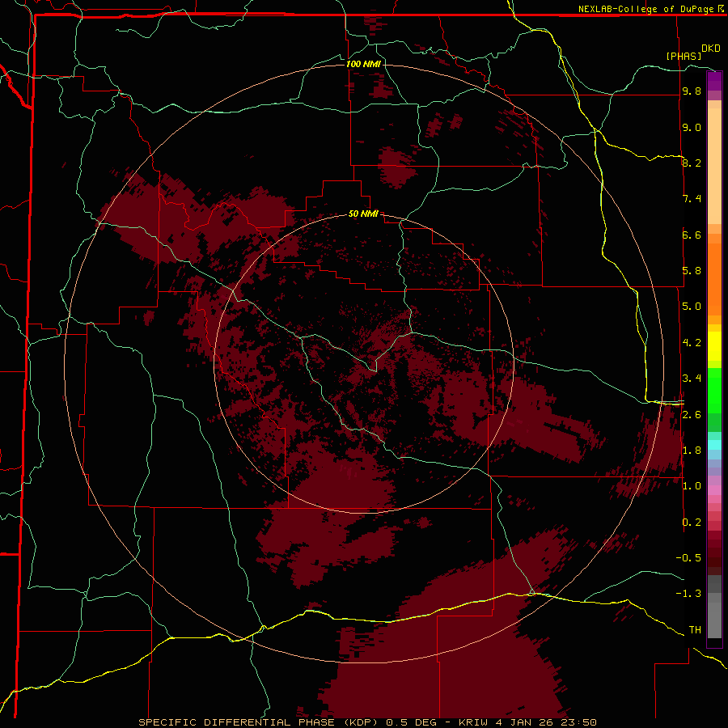Click the -0.5 value on the color scale
This screenshot has height=728, width=728.
(688, 558)
